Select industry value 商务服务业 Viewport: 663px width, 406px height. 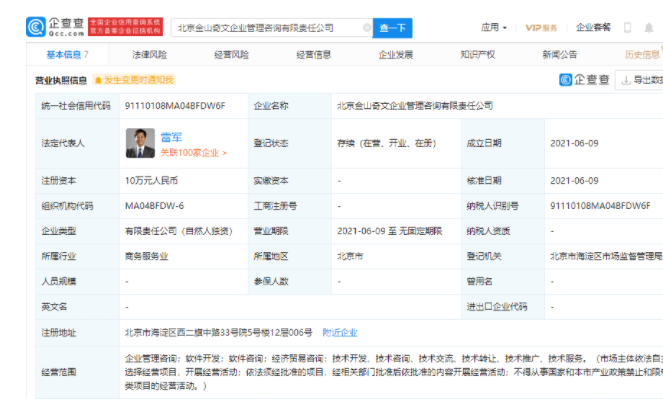146,256
